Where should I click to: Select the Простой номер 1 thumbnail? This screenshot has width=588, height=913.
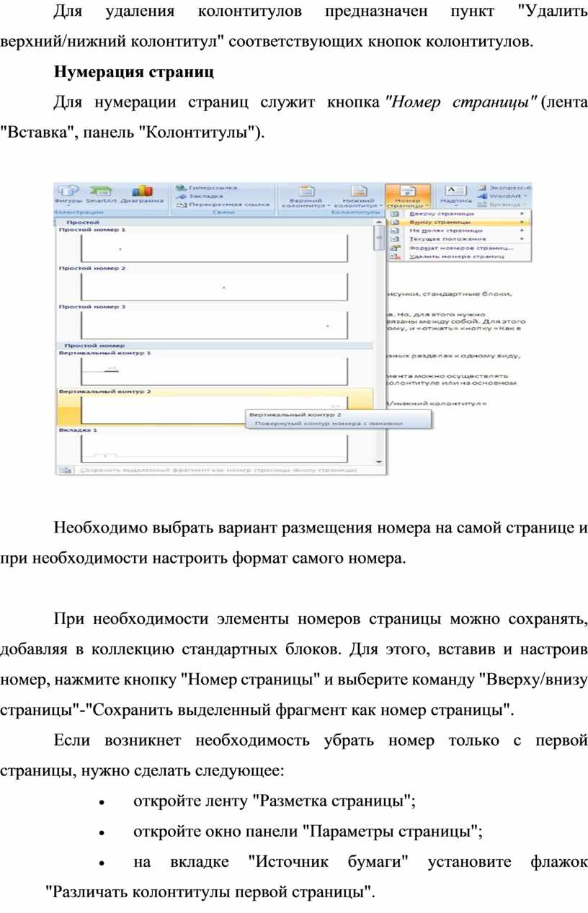[214, 249]
